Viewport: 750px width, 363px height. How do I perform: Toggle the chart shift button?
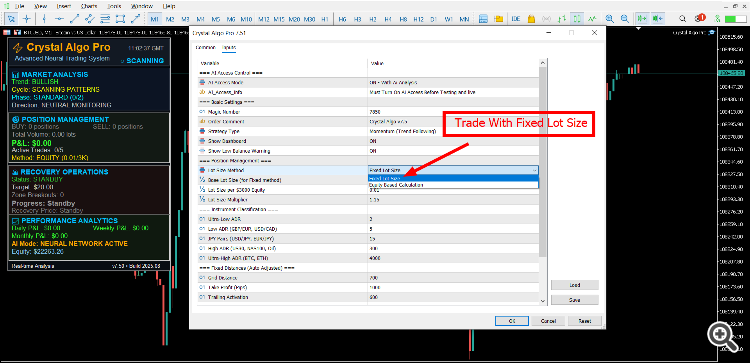click(x=658, y=19)
